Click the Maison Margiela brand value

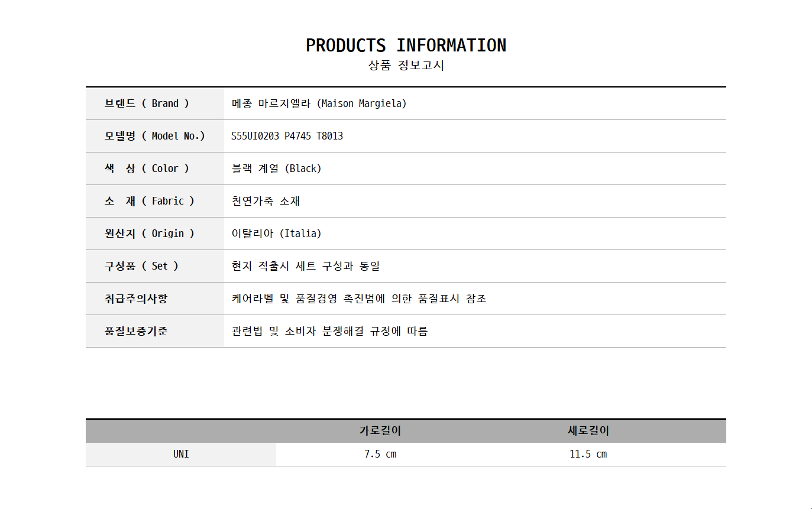tap(319, 103)
